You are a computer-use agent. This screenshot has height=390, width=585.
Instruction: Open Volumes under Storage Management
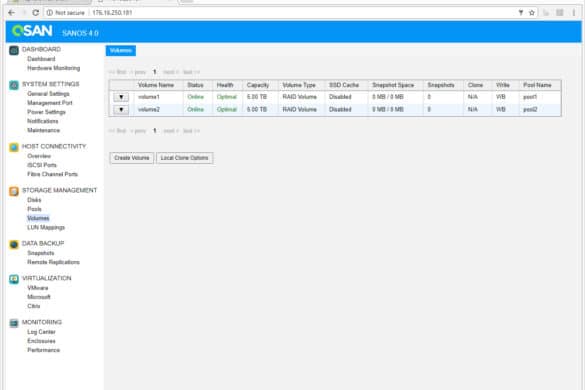[x=38, y=218]
